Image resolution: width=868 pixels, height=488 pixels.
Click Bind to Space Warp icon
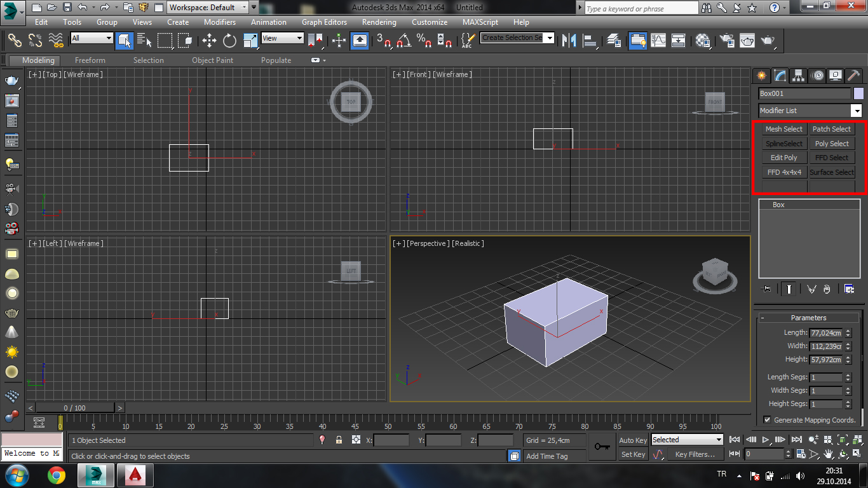(57, 40)
